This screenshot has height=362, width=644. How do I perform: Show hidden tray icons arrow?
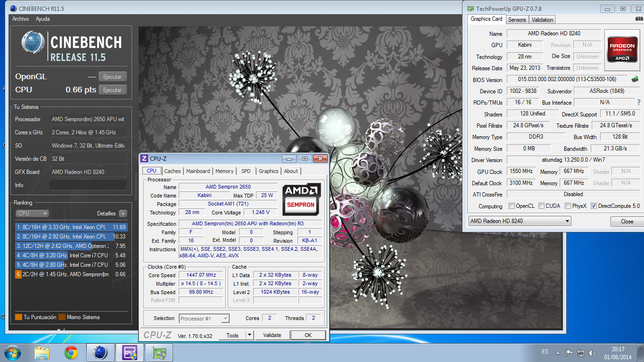click(x=558, y=353)
